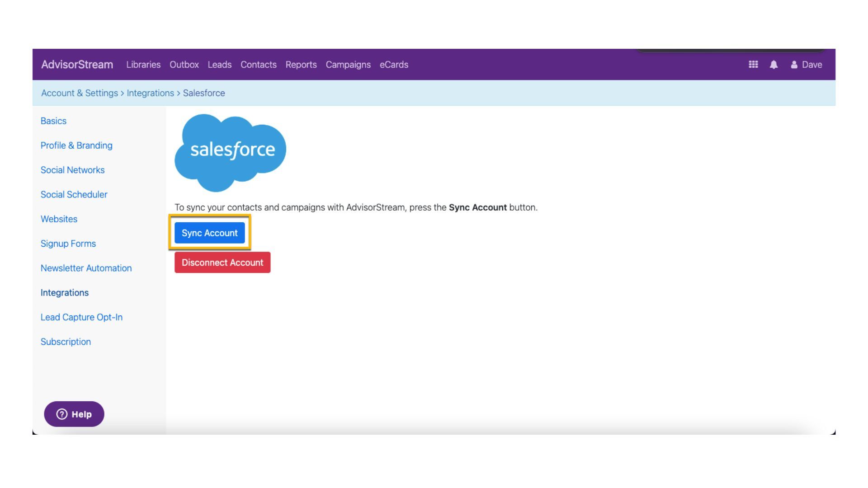Viewport: 868px width, 488px height.
Task: Select Social Networks in the sidebar
Action: [x=72, y=170]
